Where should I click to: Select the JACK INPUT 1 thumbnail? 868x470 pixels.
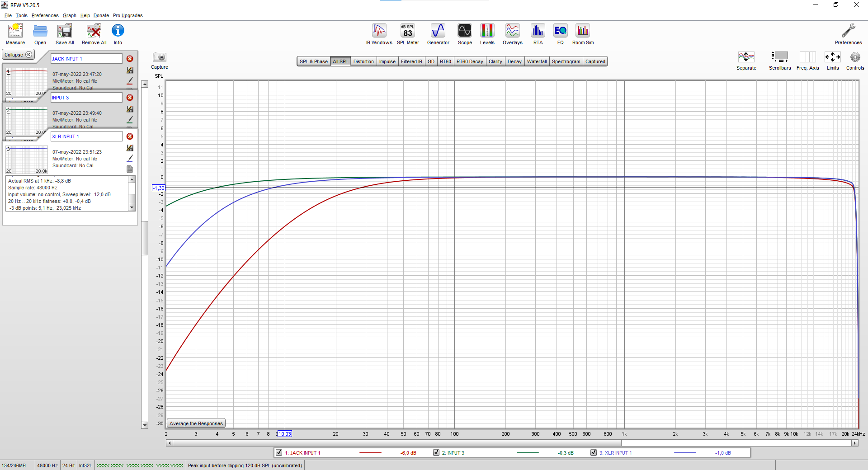point(27,82)
